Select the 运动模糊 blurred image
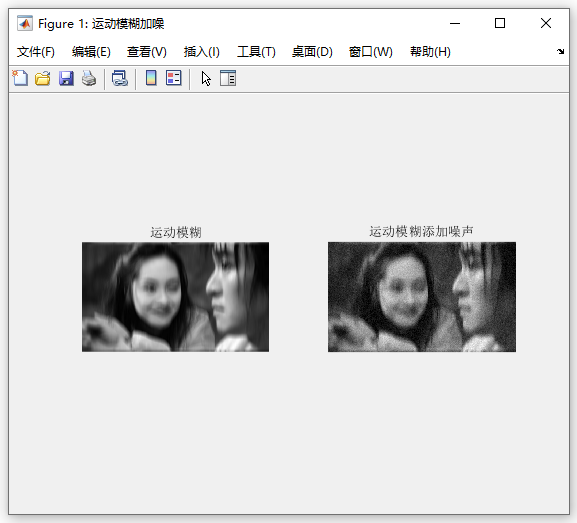 (x=176, y=297)
